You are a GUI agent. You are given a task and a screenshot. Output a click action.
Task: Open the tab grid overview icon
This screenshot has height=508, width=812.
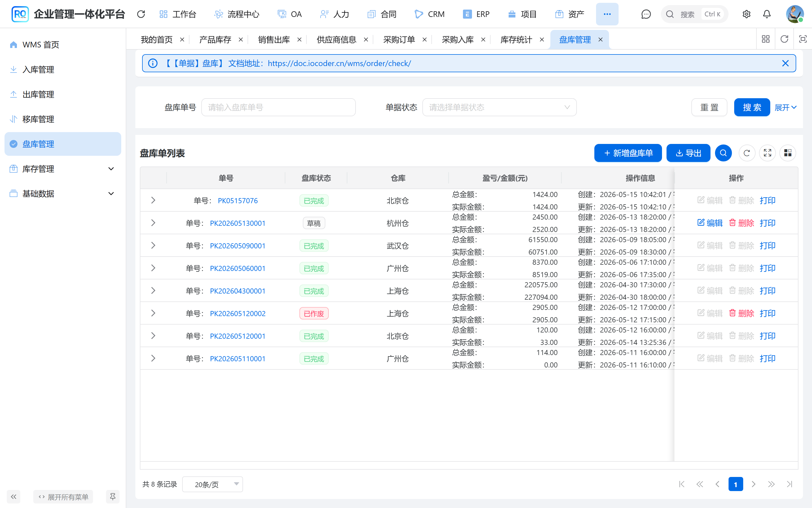[766, 39]
